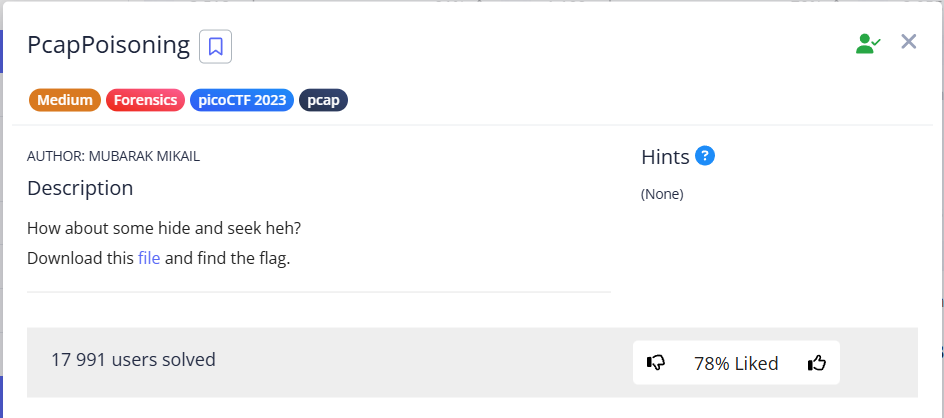Close the challenge details dialog
This screenshot has width=944, height=418.
coord(908,42)
